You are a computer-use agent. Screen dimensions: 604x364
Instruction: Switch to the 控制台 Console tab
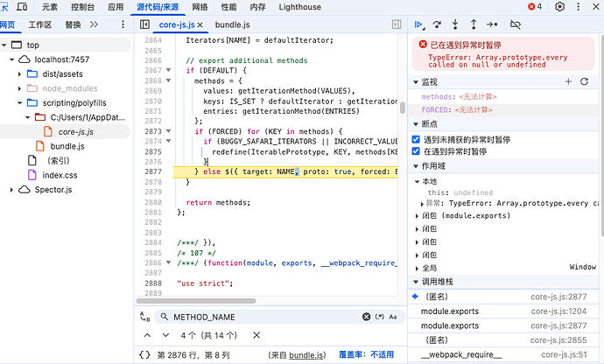click(x=82, y=7)
